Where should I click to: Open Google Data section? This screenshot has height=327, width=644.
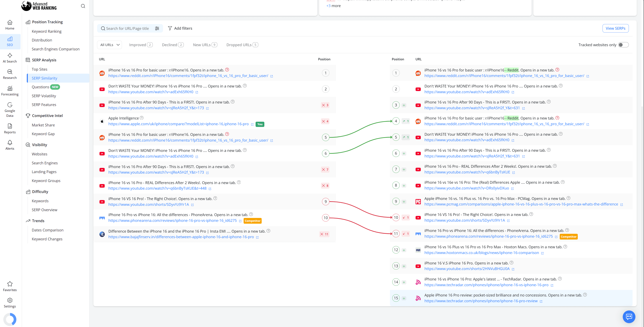tap(10, 110)
